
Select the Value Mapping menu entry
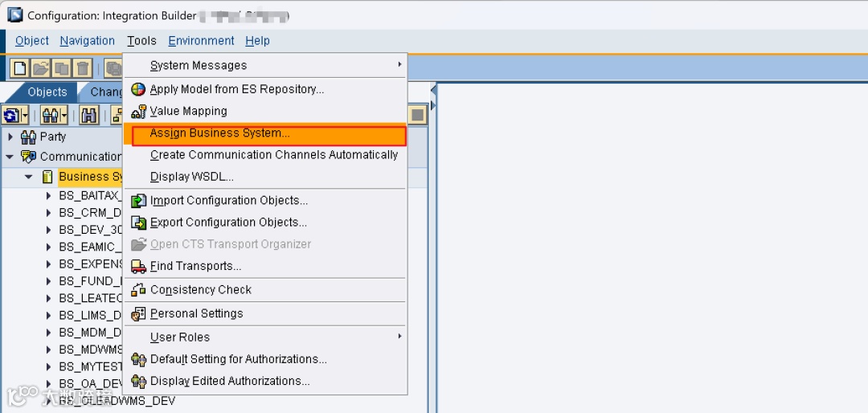(x=264, y=111)
